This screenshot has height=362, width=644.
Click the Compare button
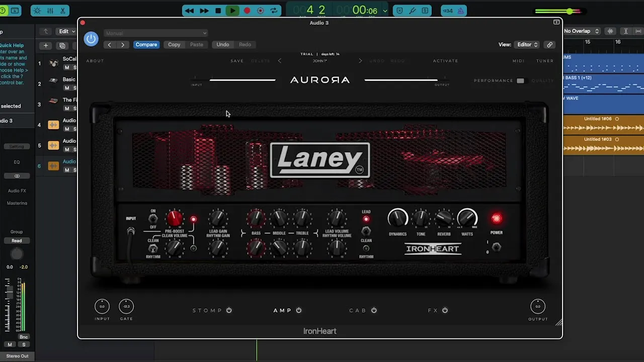(146, 45)
